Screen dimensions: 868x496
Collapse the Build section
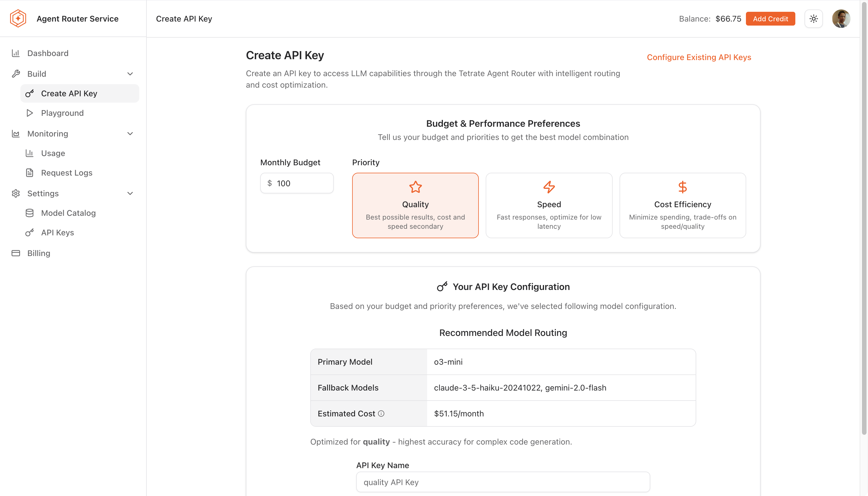(x=130, y=74)
